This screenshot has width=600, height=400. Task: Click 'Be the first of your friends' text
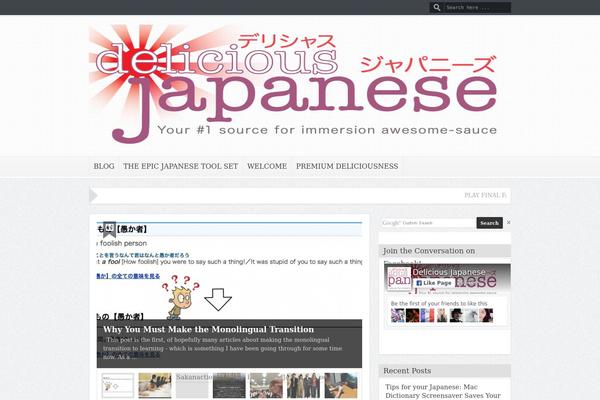(439, 304)
